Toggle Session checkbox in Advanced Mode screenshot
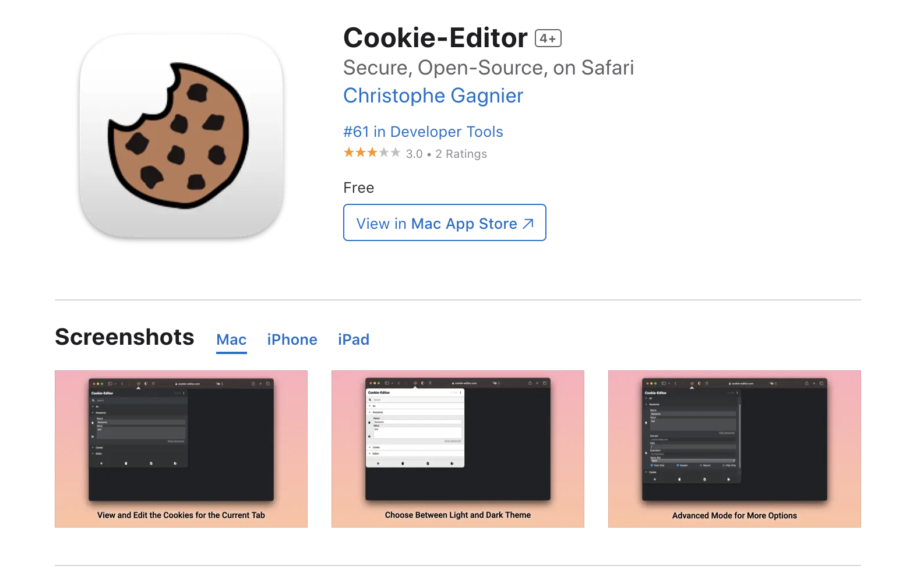Image resolution: width=924 pixels, height=587 pixels. (x=678, y=465)
